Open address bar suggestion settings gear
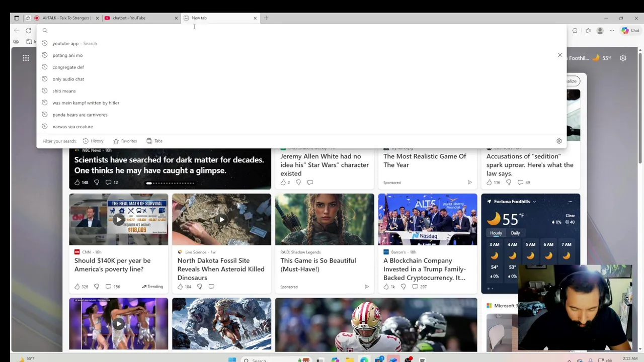This screenshot has height=362, width=644. coord(559,141)
